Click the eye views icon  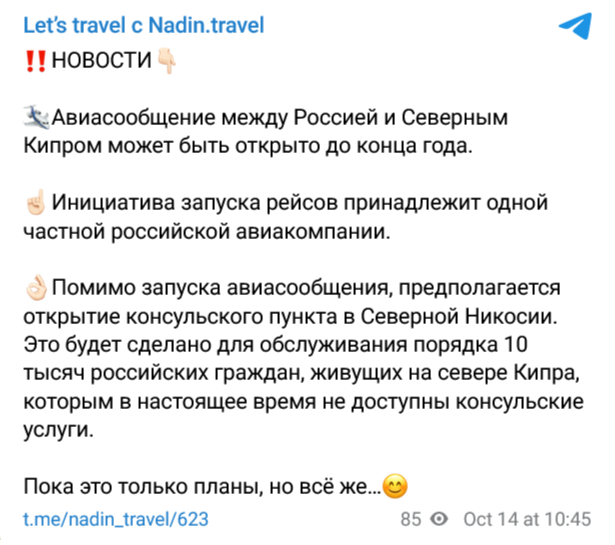(x=439, y=519)
